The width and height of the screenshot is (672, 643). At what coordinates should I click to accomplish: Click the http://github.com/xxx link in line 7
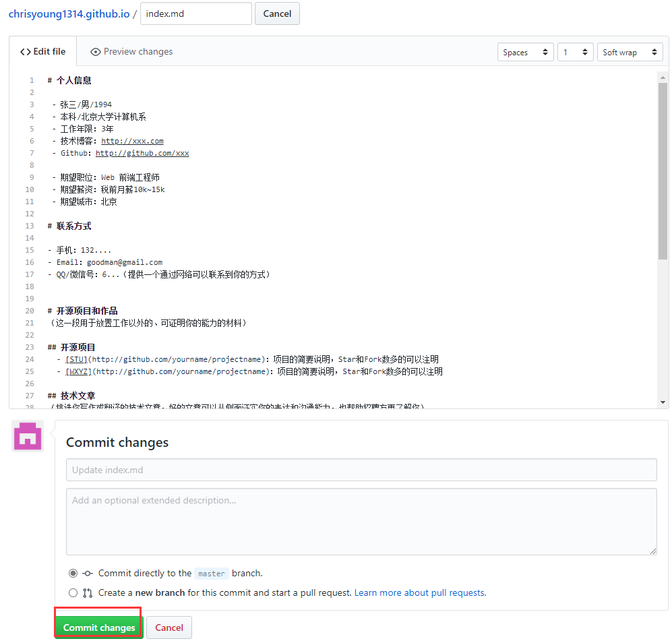[142, 153]
